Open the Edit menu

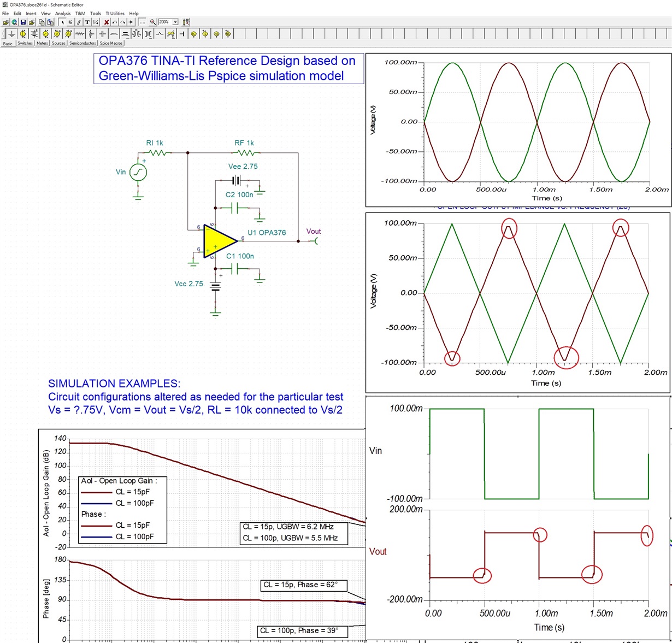click(17, 13)
